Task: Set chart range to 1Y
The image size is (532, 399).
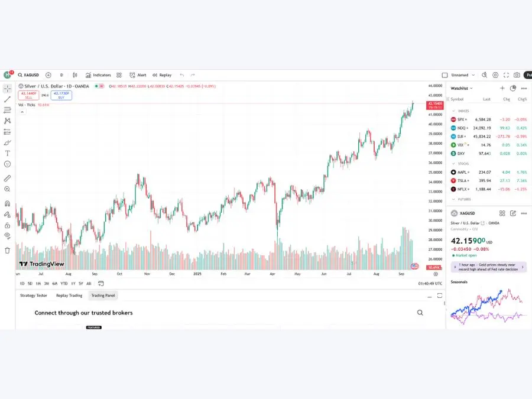Action: tap(73, 283)
